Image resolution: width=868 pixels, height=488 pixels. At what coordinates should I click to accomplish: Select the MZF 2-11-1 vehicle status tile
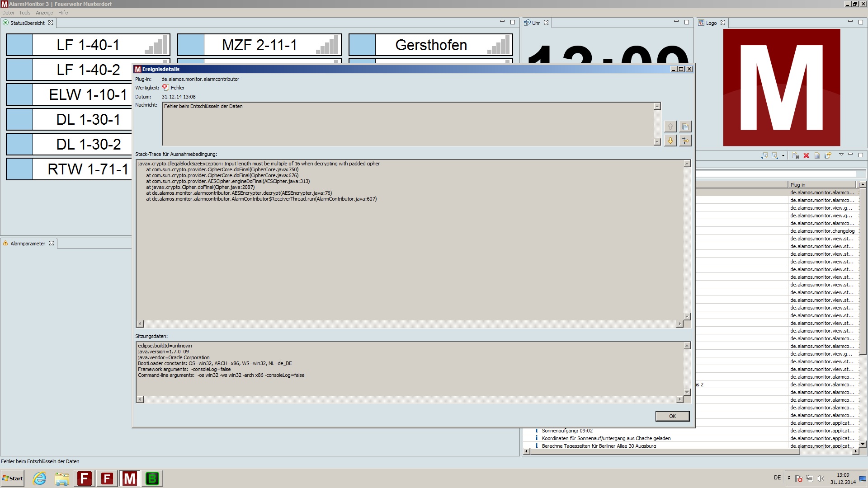coord(259,45)
